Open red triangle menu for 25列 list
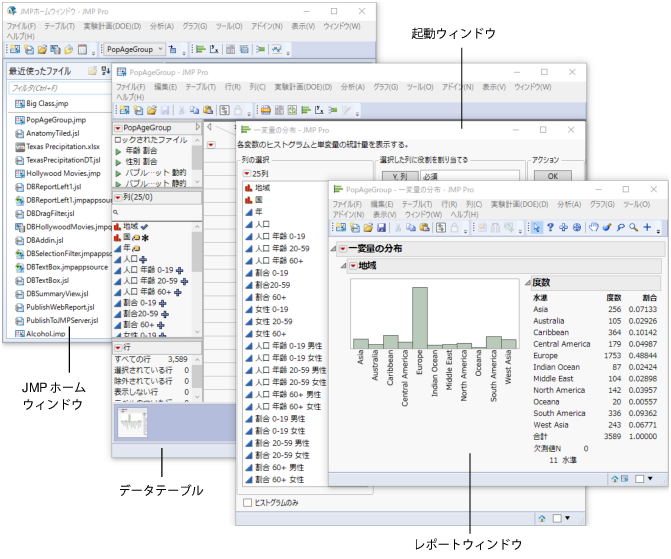This screenshot has height=559, width=671. tap(246, 173)
